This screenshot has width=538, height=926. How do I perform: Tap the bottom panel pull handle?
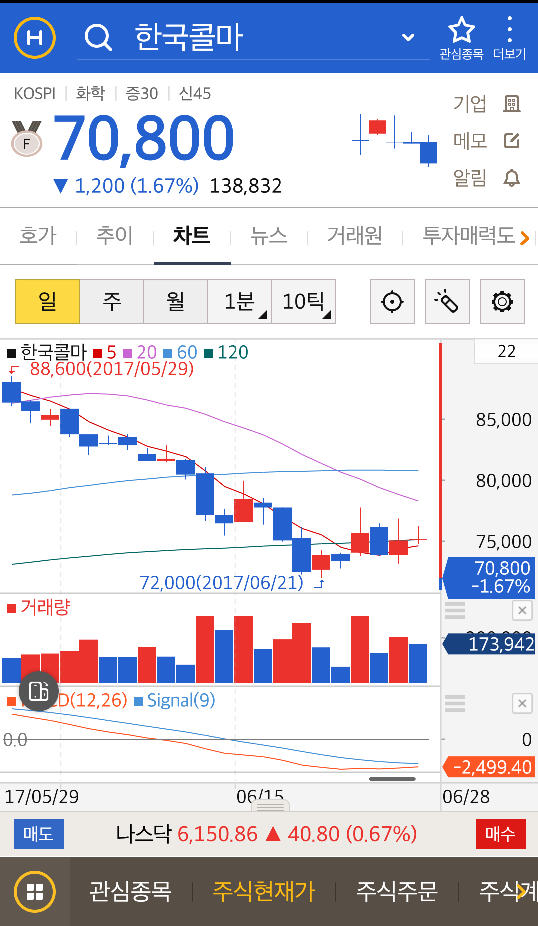(x=271, y=807)
